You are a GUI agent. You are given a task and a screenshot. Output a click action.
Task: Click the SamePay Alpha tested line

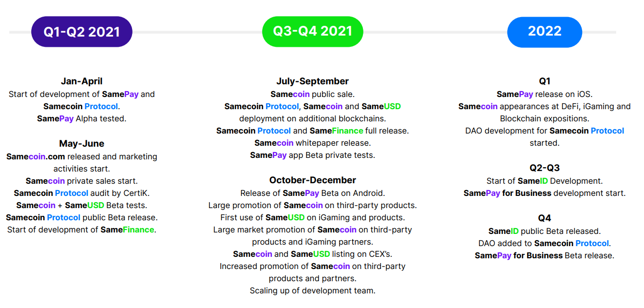coord(82,118)
